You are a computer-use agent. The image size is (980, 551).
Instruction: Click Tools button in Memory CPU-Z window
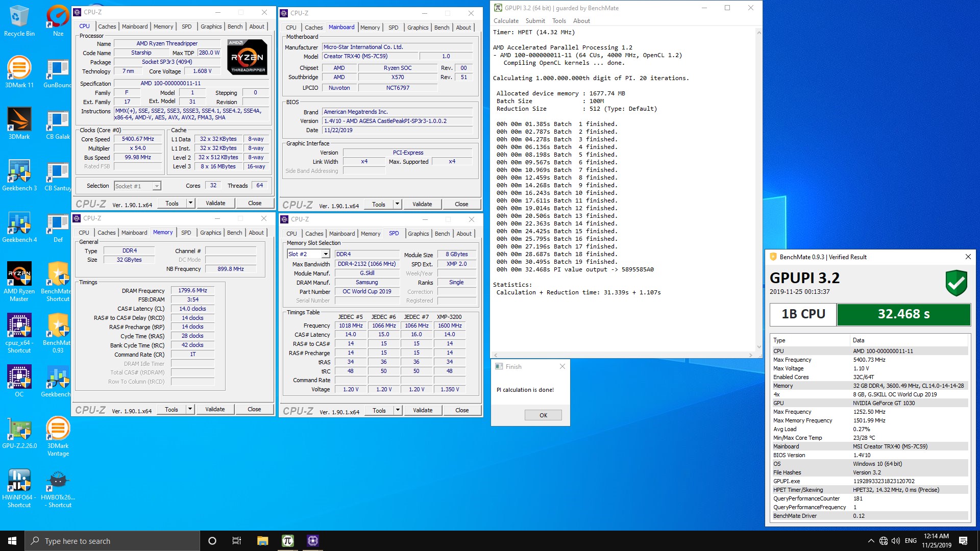point(171,409)
